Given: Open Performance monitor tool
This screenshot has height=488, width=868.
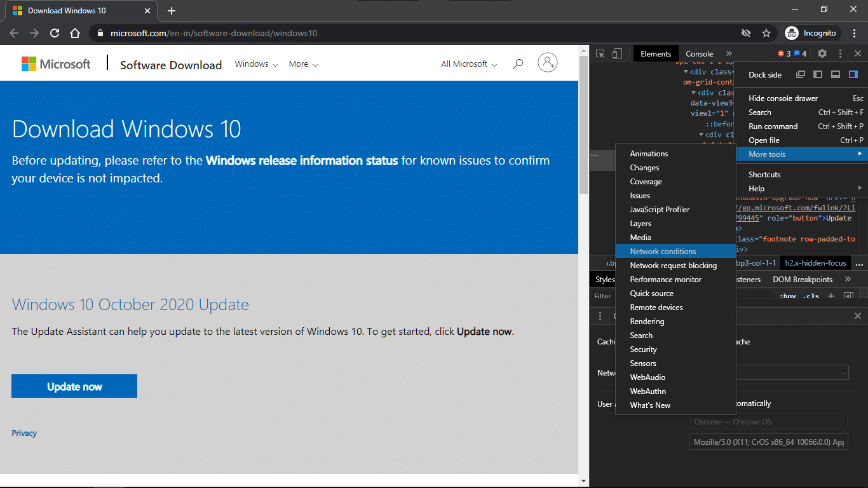Looking at the screenshot, I should pos(675,280).
